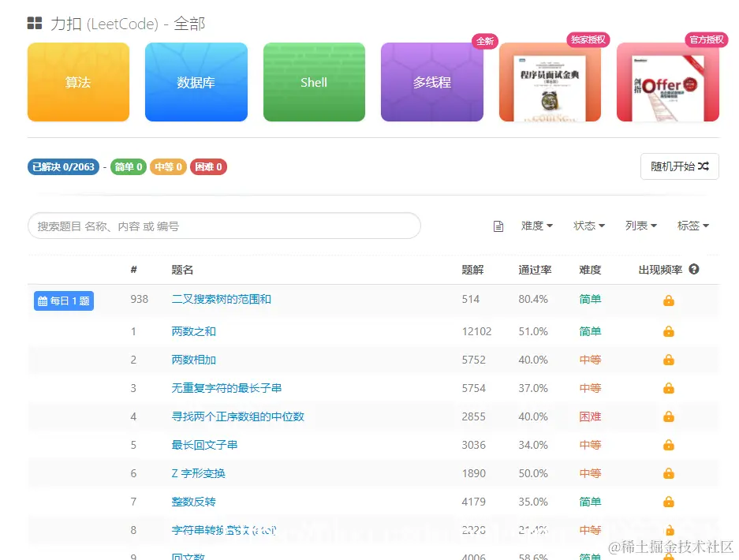Open problem 二叉搜索树的范围和

221,300
